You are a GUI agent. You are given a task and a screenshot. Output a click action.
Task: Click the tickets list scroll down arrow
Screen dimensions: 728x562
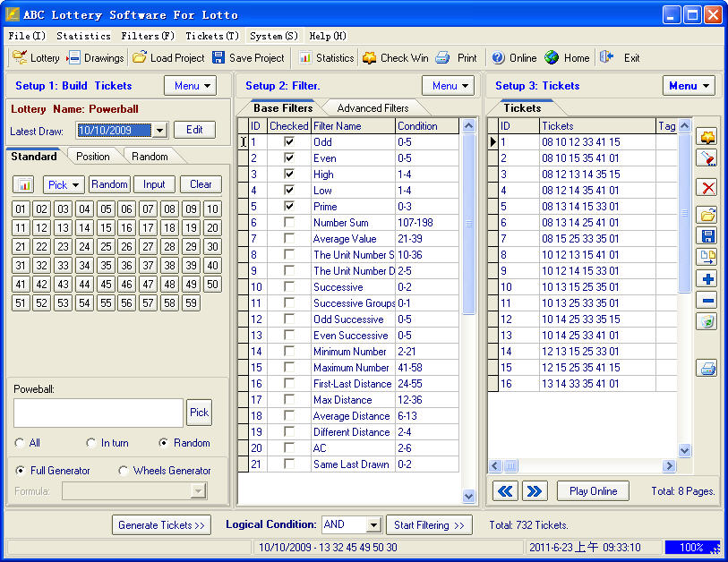tap(684, 450)
